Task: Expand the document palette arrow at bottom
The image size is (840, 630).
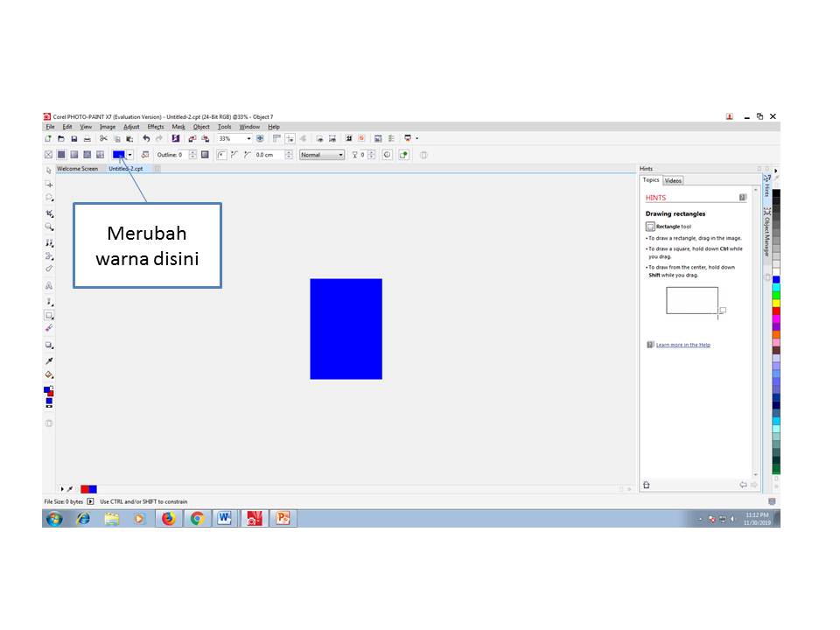Action: (x=62, y=489)
